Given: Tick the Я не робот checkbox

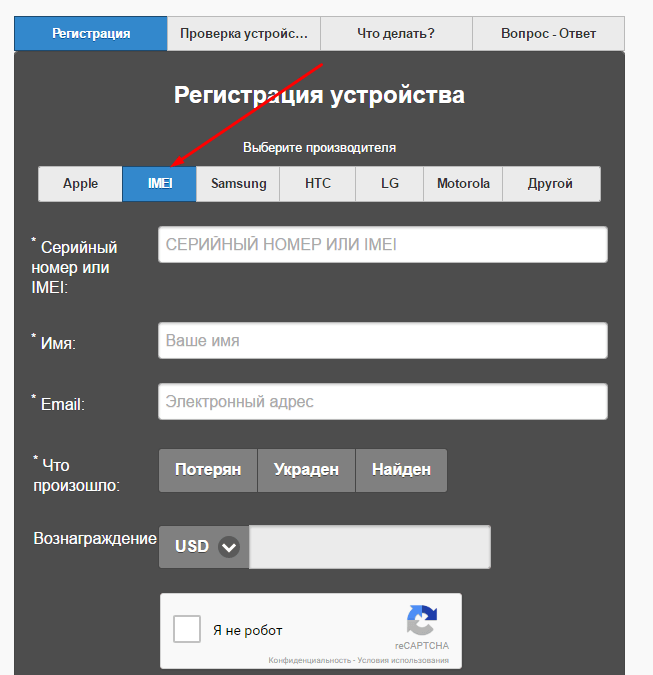Looking at the screenshot, I should coord(187,629).
